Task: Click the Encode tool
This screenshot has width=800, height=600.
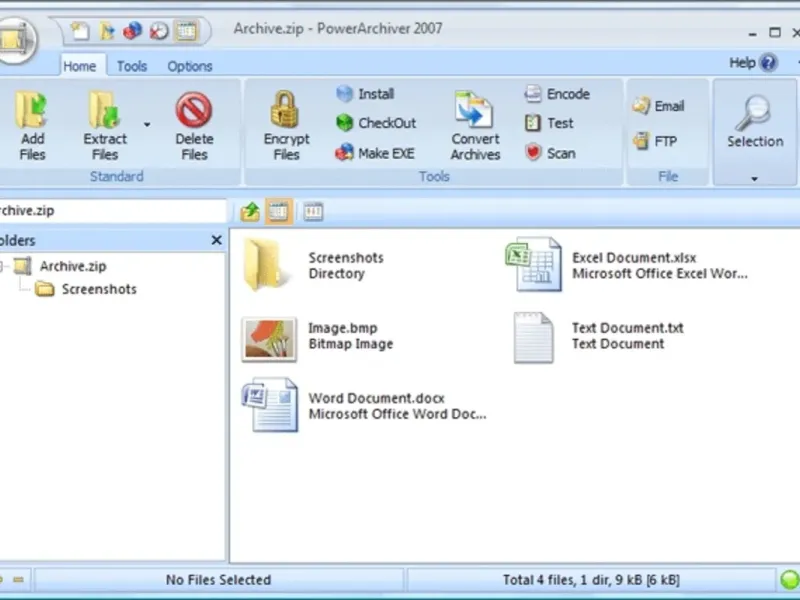Action: pyautogui.click(x=557, y=94)
